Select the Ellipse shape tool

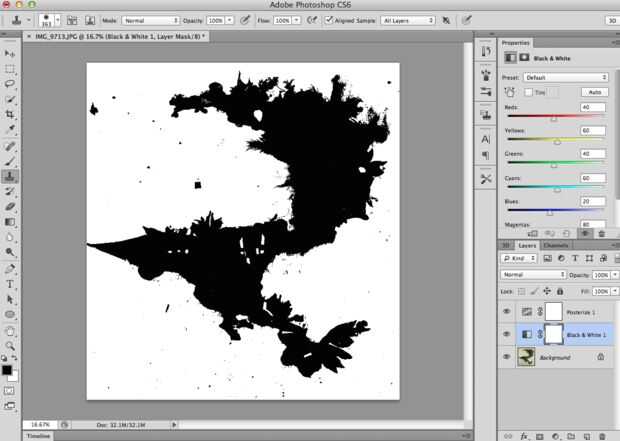pyautogui.click(x=10, y=315)
